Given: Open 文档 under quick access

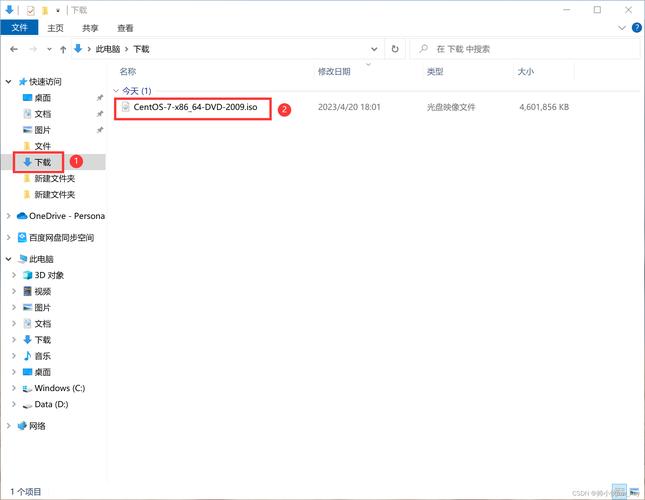Looking at the screenshot, I should point(43,114).
